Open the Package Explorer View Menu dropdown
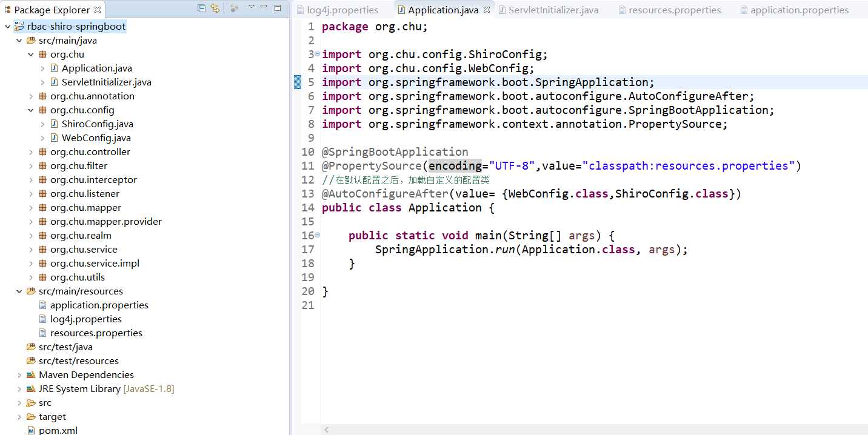Image resolution: width=868 pixels, height=435 pixels. [x=251, y=7]
